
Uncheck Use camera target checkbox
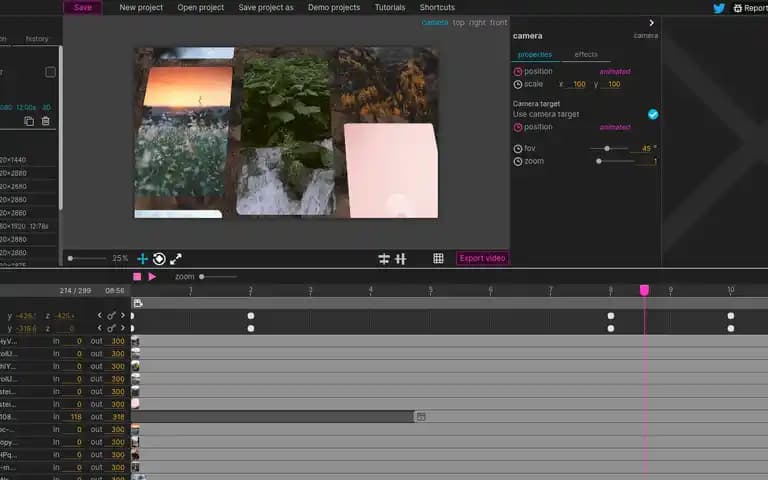click(653, 114)
